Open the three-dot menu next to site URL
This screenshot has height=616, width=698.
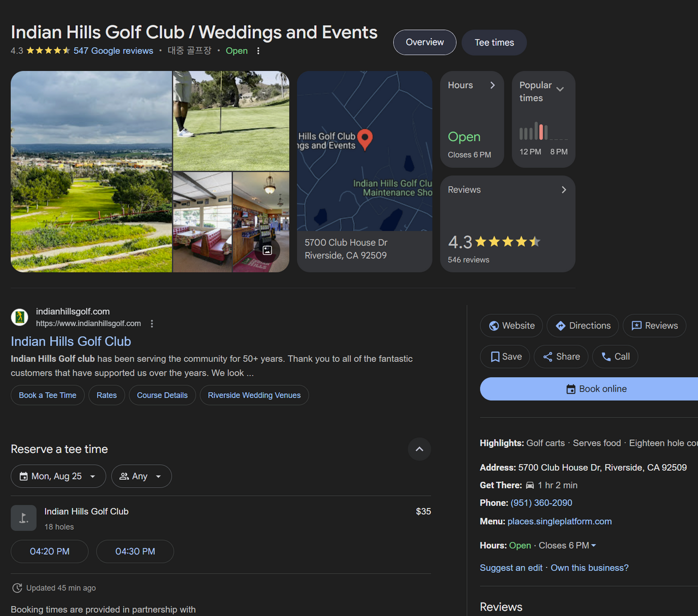coord(152,324)
